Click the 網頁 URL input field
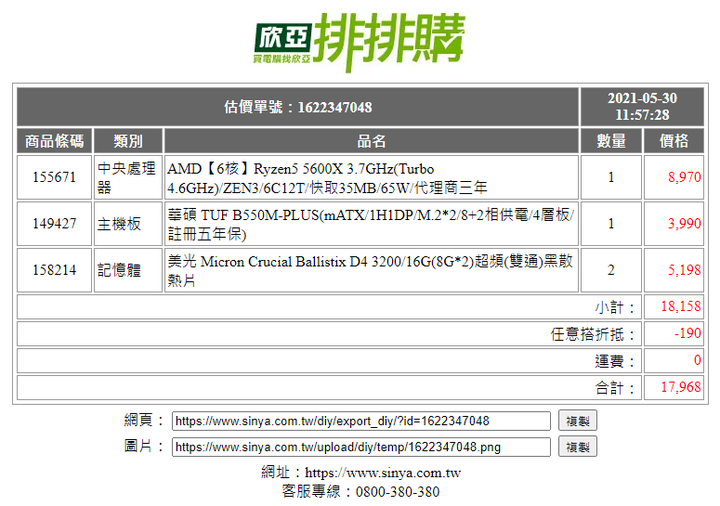The width and height of the screenshot is (720, 506). point(361,421)
